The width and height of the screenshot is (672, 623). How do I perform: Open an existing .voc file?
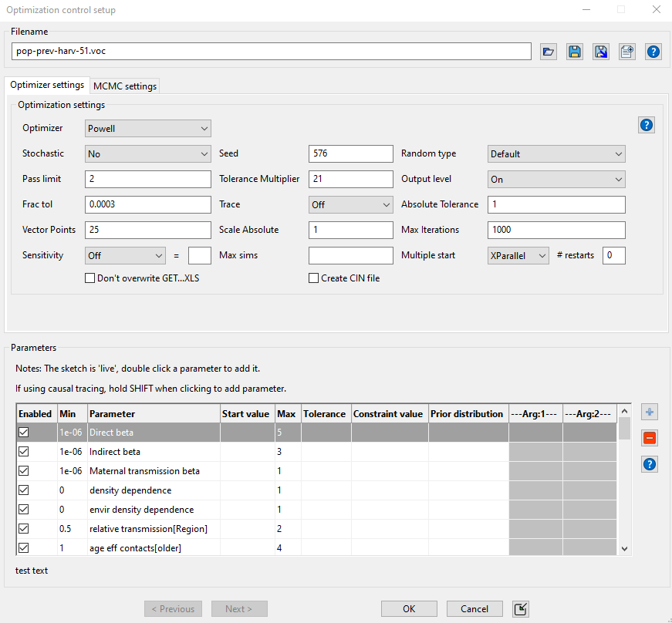tap(549, 52)
